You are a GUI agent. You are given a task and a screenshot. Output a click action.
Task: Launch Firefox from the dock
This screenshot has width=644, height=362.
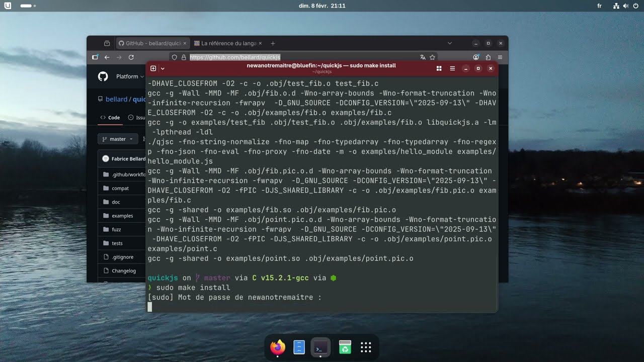point(278,347)
